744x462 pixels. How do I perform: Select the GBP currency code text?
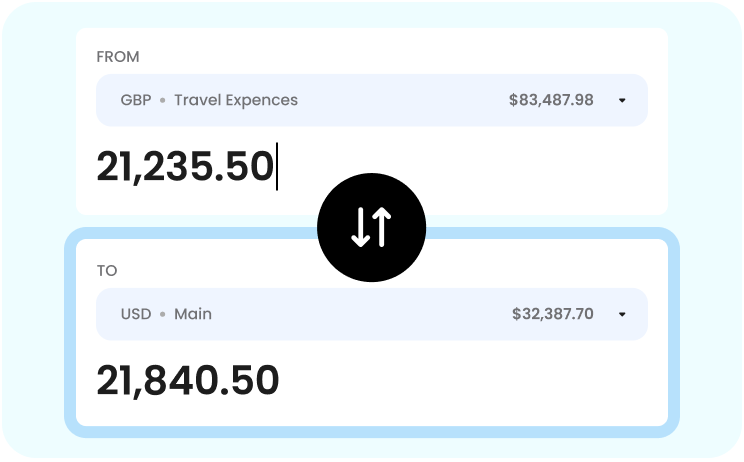(136, 100)
